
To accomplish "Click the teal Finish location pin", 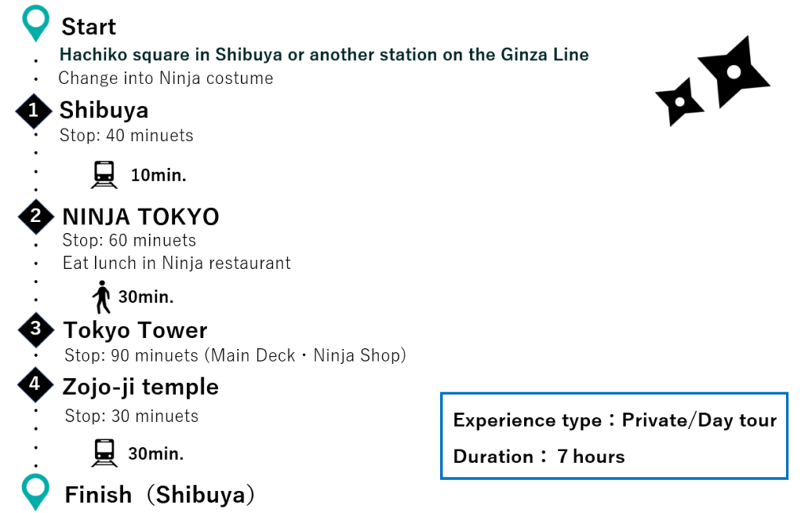I will tap(36, 492).
